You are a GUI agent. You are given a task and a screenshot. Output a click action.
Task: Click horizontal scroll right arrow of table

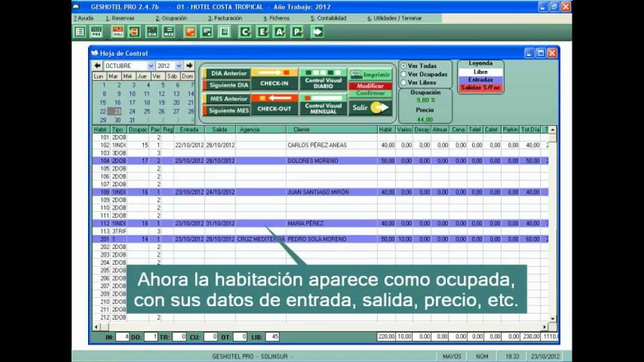pyautogui.click(x=545, y=327)
